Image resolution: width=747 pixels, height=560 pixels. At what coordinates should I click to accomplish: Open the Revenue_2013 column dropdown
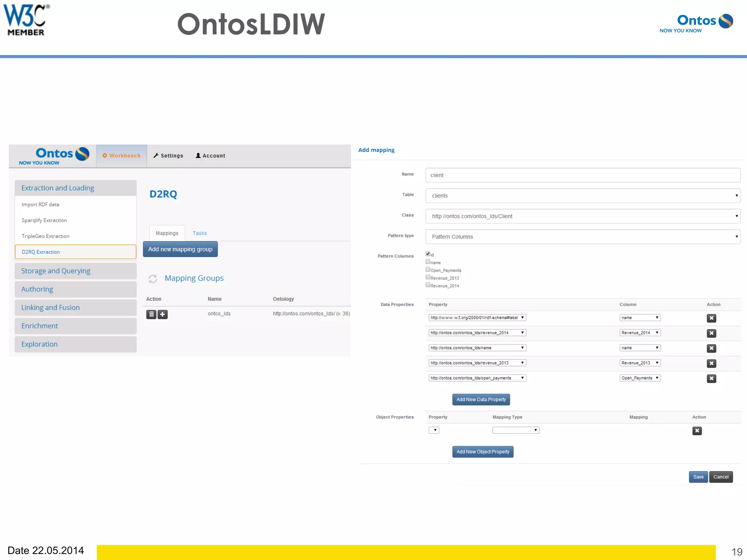640,363
